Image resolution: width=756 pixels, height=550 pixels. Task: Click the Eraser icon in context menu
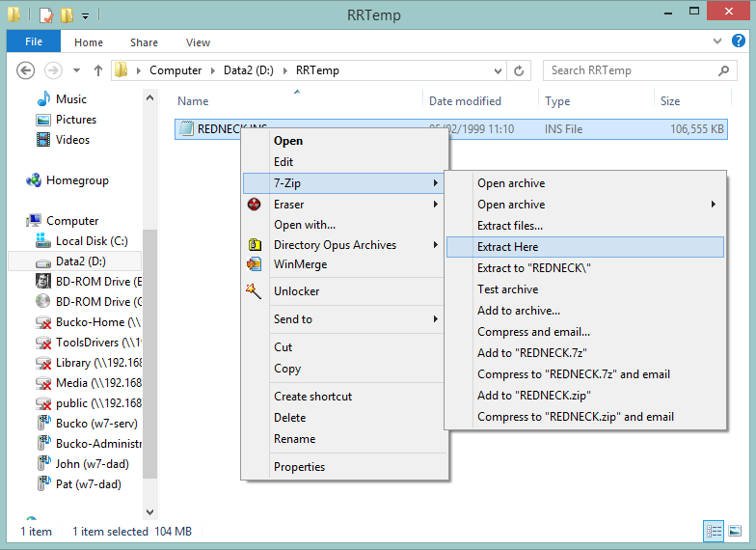pos(254,204)
